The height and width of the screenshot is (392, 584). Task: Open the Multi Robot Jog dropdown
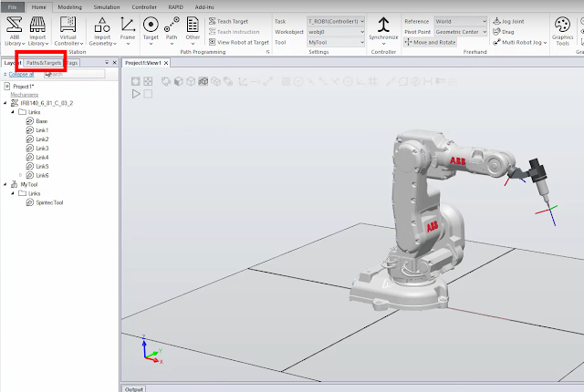point(520,43)
